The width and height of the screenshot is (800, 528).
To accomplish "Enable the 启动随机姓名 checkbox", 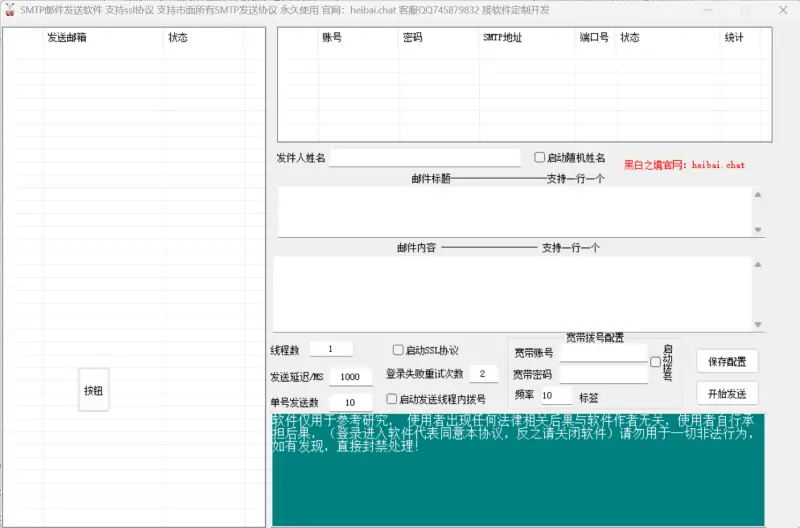I will point(540,158).
